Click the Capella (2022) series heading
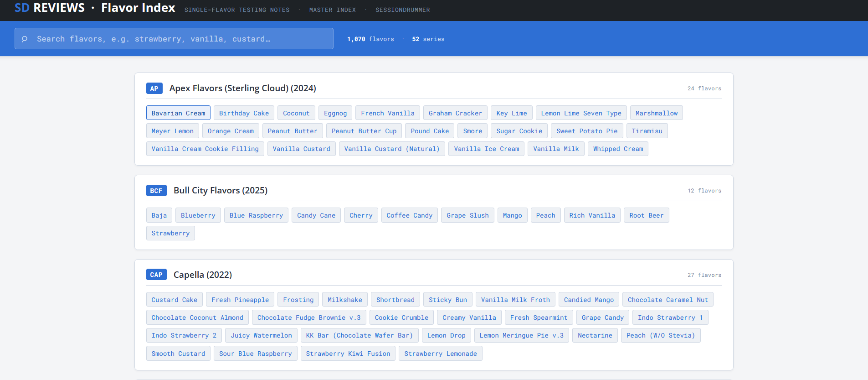The width and height of the screenshot is (868, 380). (202, 275)
